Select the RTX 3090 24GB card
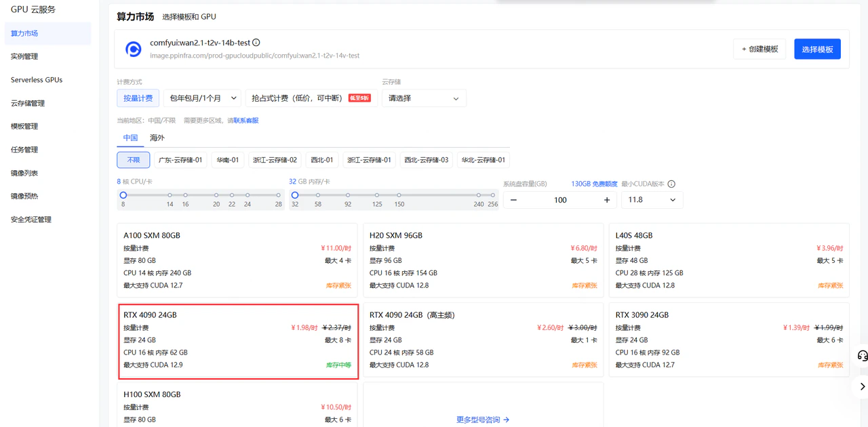The width and height of the screenshot is (868, 427). tap(729, 340)
